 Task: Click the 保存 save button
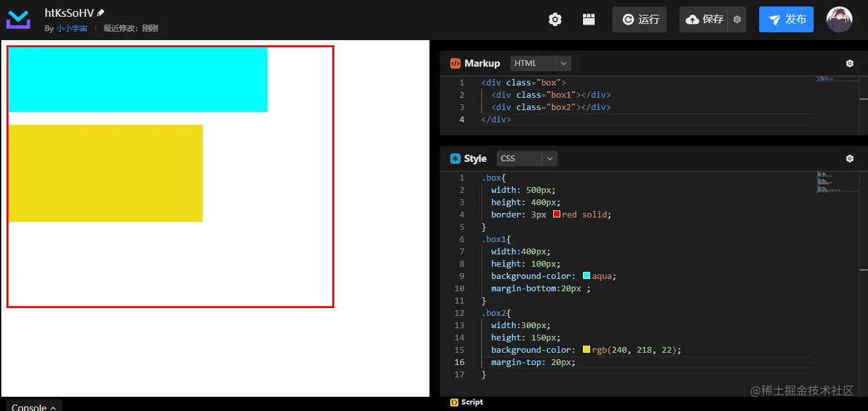coord(703,19)
